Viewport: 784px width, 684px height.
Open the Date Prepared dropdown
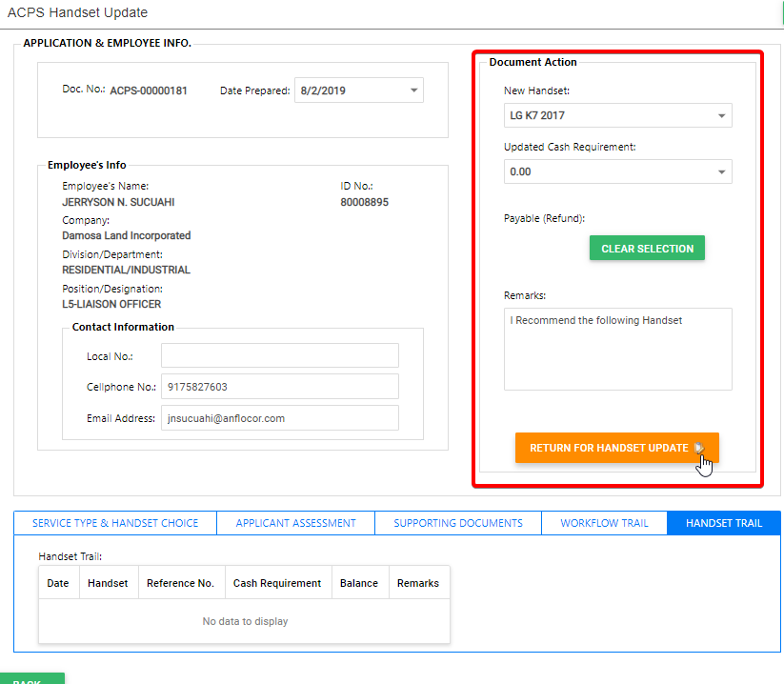click(x=413, y=91)
